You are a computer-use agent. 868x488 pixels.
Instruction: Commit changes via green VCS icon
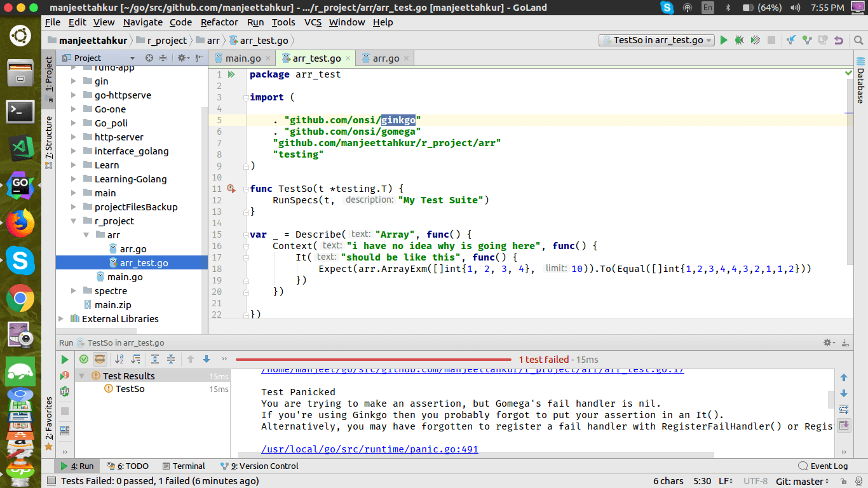(x=807, y=39)
